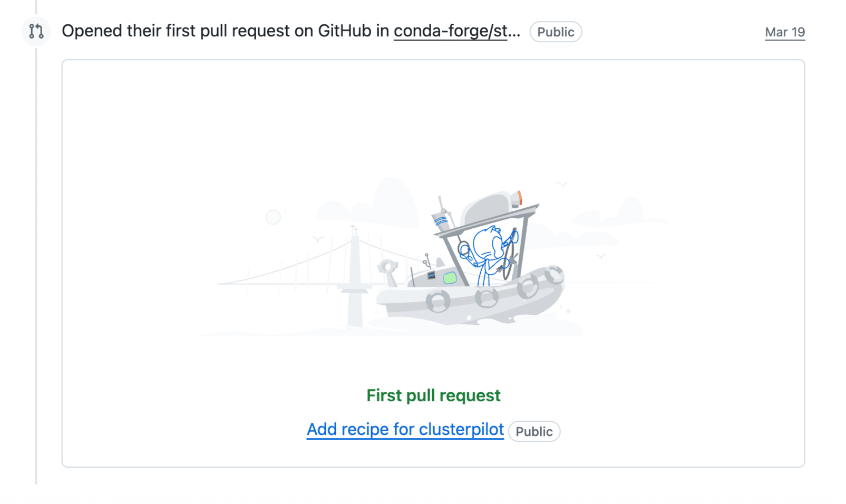Click the green 'First pull request' heading
This screenshot has width=846, height=504.
tap(433, 395)
